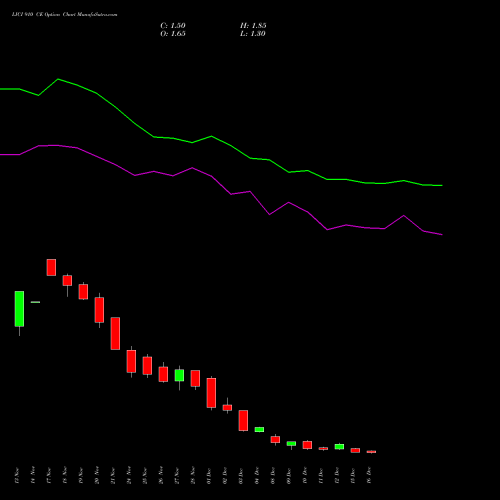500x500 pixels.
Task: Select the 27 Nov date label
Action: click(x=177, y=476)
